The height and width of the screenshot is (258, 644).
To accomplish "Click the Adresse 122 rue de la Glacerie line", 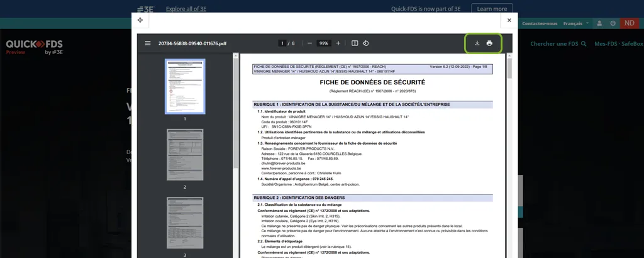I will (x=312, y=154).
